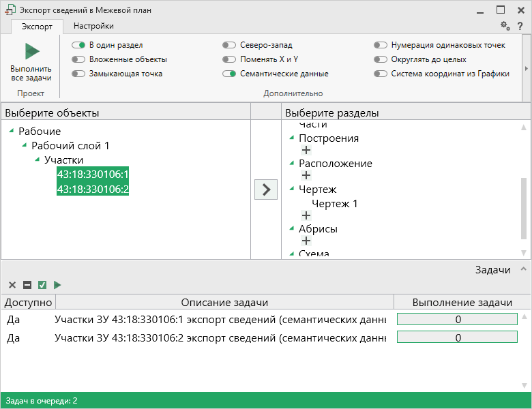Enable 'Вложенные объекты' switch
This screenshot has width=532, height=409.
pos(78,59)
